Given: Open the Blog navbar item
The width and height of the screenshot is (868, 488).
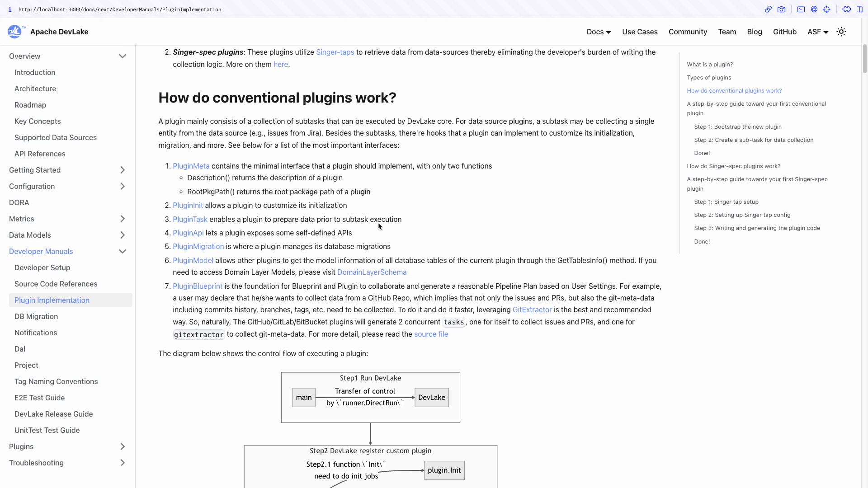Looking at the screenshot, I should tap(755, 32).
